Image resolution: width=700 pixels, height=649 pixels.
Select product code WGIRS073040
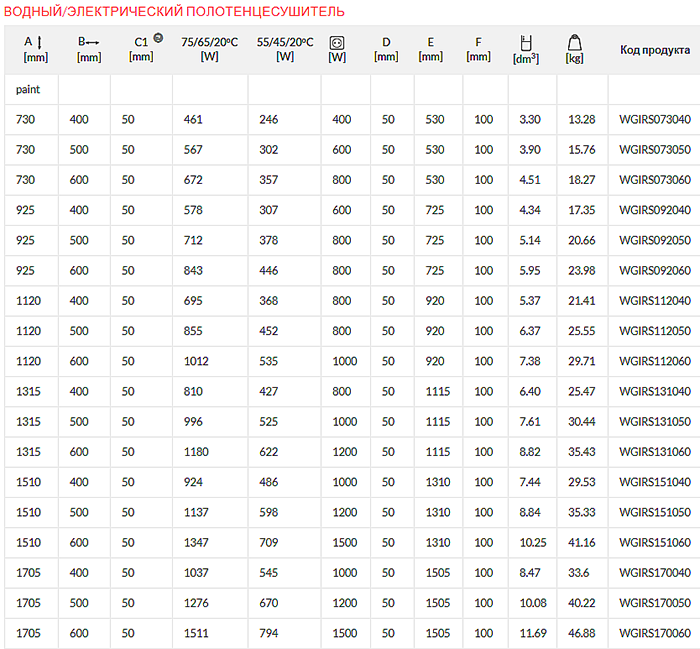pos(655,120)
